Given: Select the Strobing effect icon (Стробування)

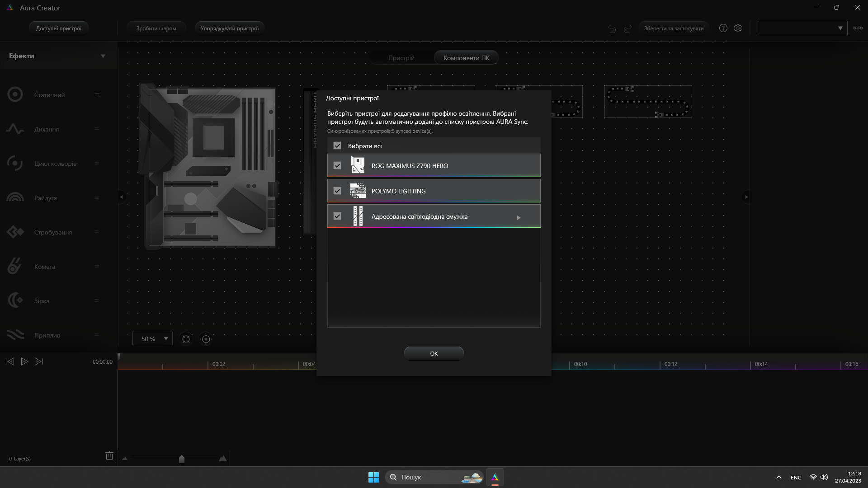Looking at the screenshot, I should click(x=15, y=232).
